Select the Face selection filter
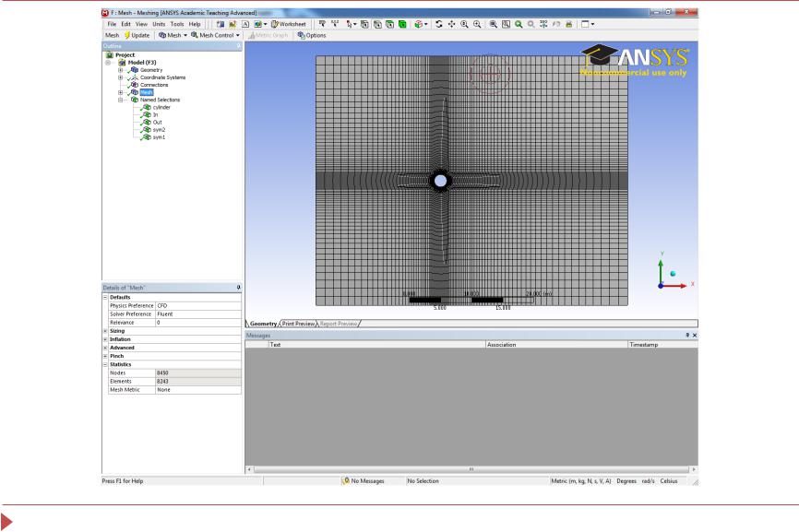This screenshot has width=799, height=532. (390, 24)
